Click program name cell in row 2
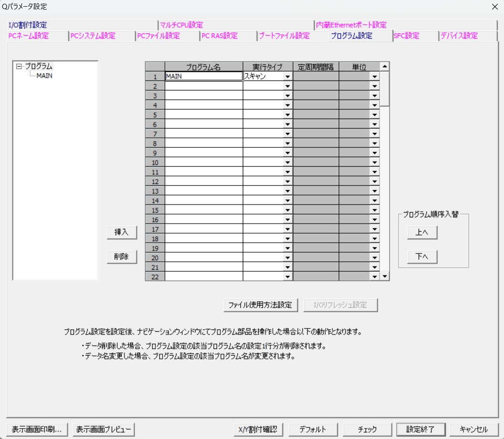504x439 pixels. [204, 86]
